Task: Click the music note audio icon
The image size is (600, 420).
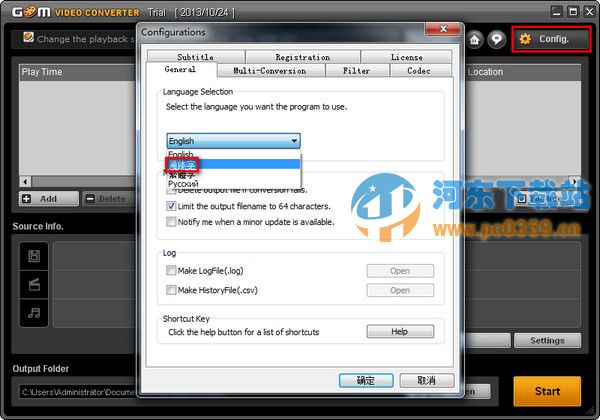Action: pyautogui.click(x=34, y=313)
